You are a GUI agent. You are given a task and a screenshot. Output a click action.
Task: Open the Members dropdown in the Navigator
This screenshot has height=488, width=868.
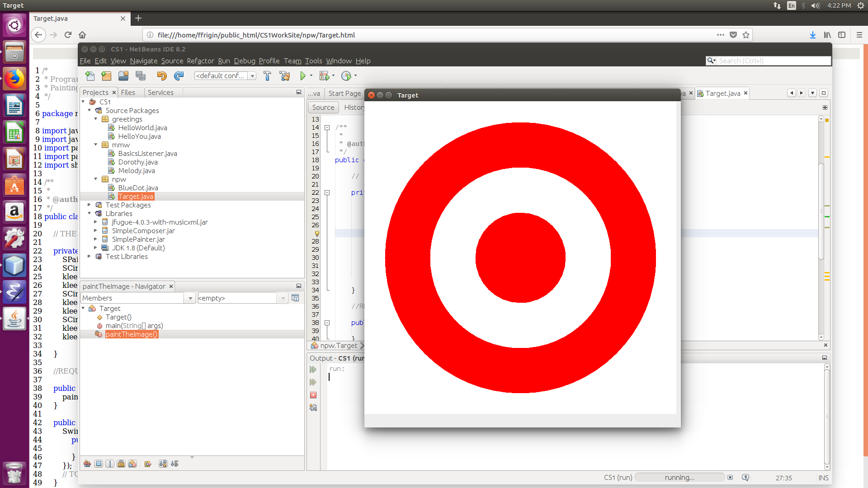(x=190, y=298)
